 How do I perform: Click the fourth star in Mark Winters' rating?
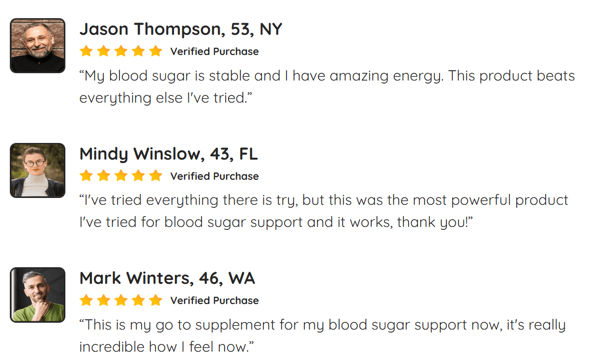point(138,300)
